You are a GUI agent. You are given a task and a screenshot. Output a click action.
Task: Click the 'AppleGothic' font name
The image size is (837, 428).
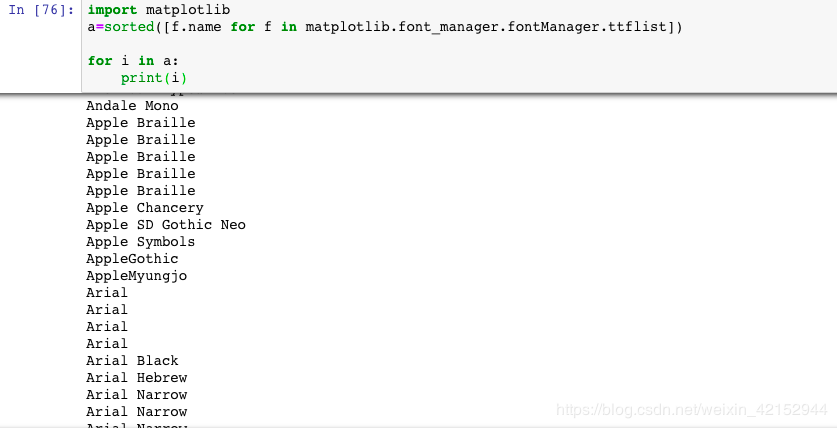pyautogui.click(x=132, y=259)
